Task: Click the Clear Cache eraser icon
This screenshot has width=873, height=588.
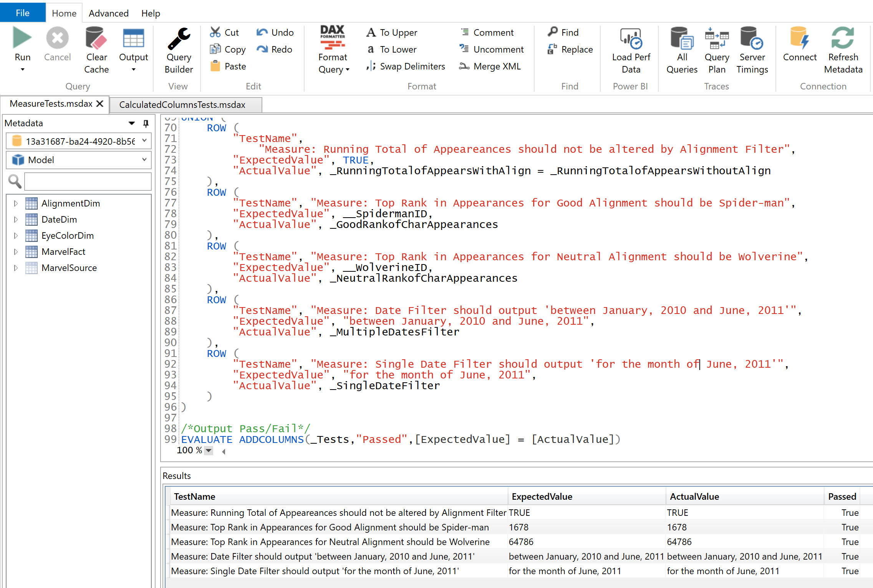Action: pos(96,38)
